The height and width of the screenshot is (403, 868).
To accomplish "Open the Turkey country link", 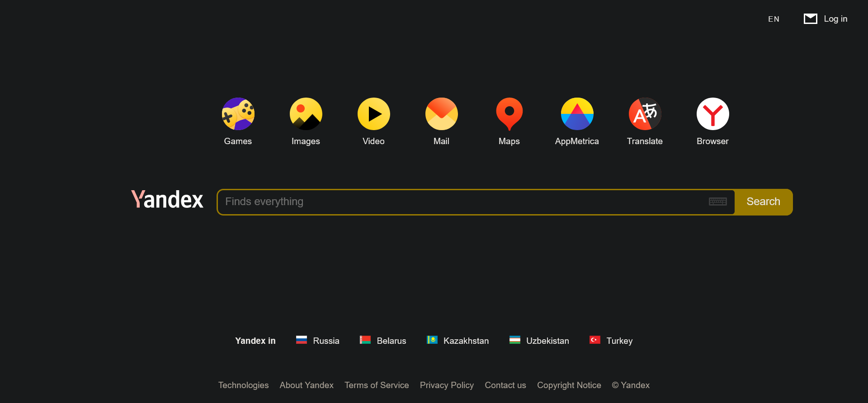I will 619,341.
